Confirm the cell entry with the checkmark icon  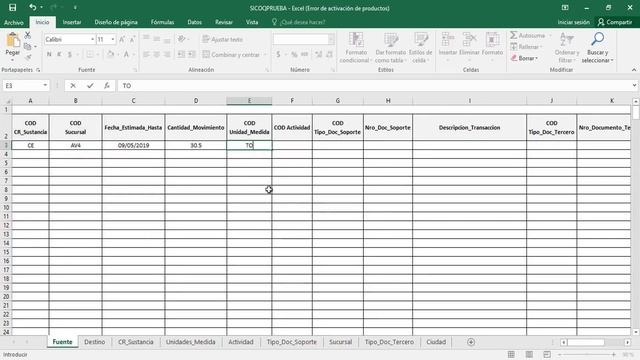coord(90,86)
